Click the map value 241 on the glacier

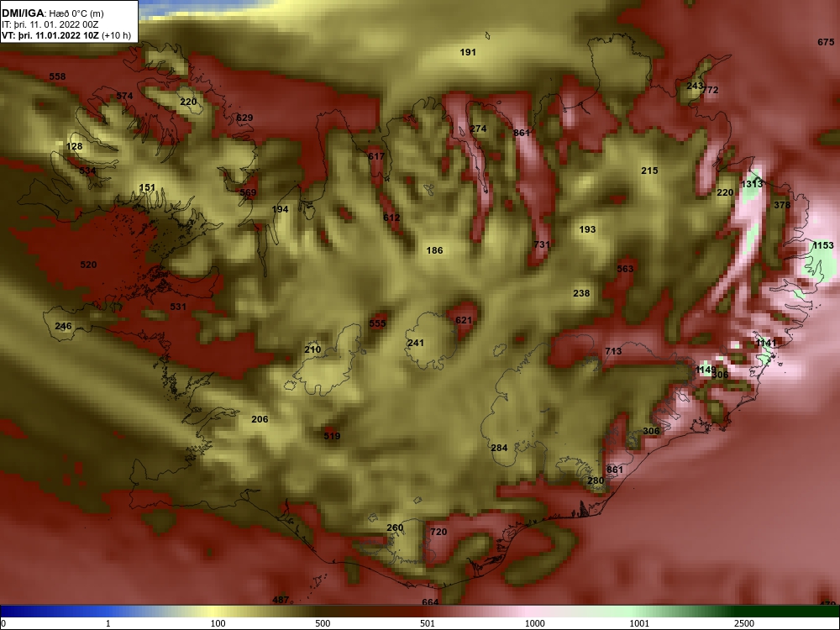415,343
